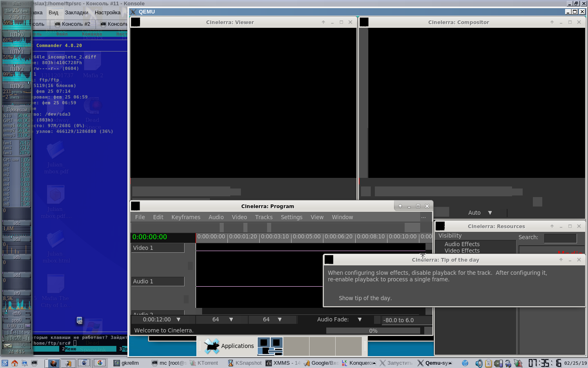Viewport: 588px width, 368px height.
Task: Click the -80.0 to 6.0 range field
Action: 406,320
